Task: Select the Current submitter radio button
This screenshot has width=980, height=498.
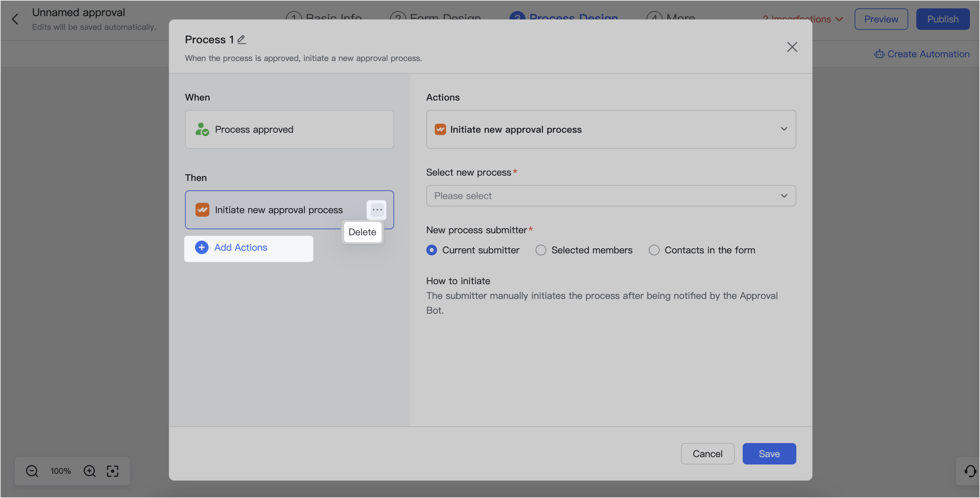Action: [x=432, y=250]
